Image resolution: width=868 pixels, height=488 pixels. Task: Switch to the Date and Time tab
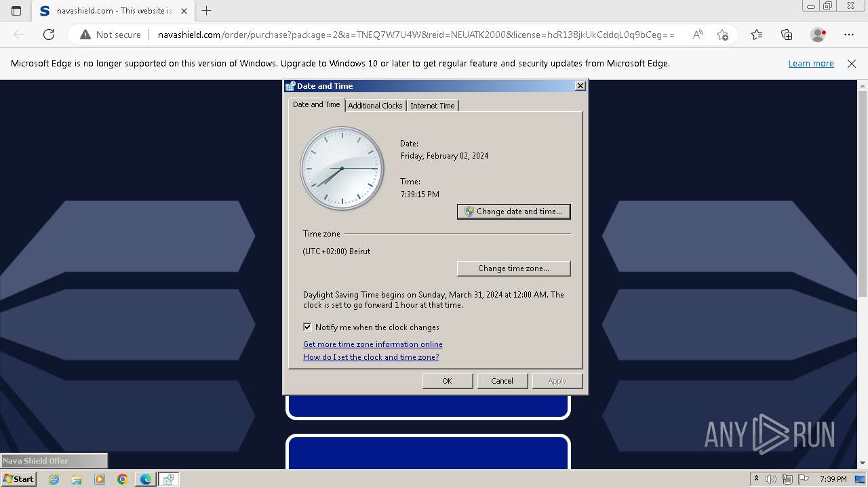(317, 104)
